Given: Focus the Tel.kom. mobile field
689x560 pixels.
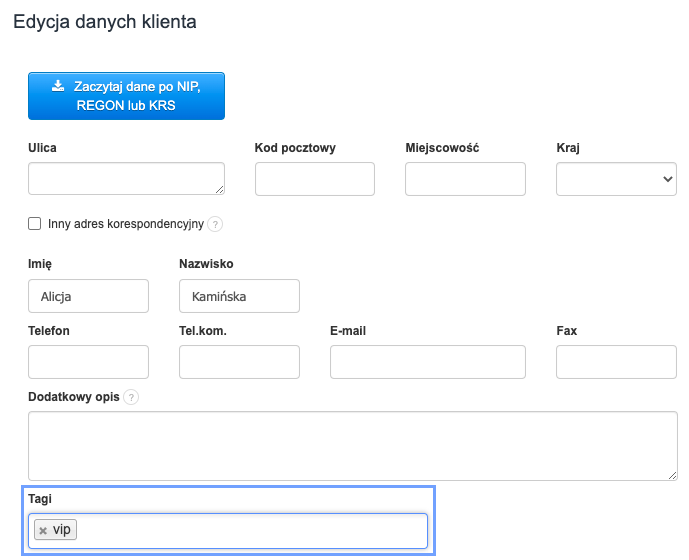Looking at the screenshot, I should click(x=239, y=362).
